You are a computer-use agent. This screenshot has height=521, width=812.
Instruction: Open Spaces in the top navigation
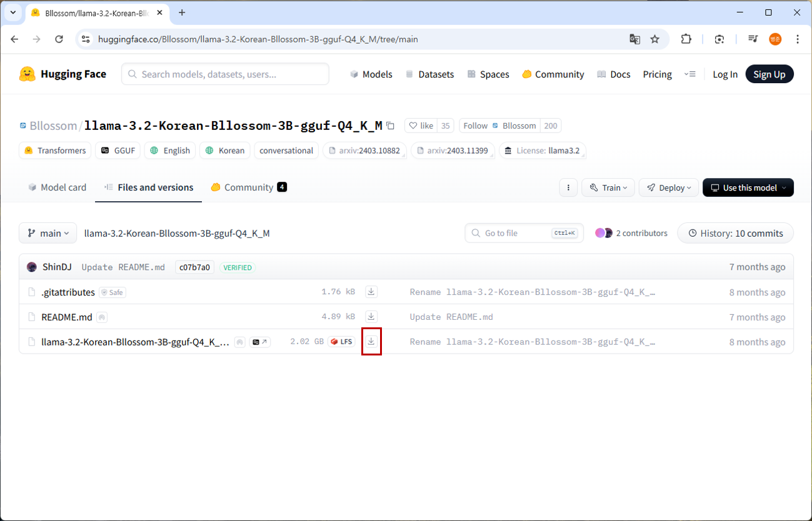click(488, 74)
